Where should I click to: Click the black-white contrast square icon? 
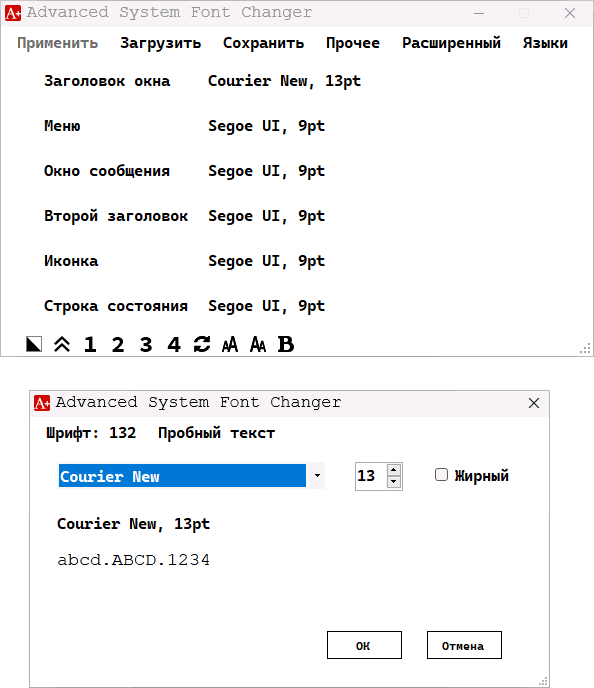pos(34,344)
